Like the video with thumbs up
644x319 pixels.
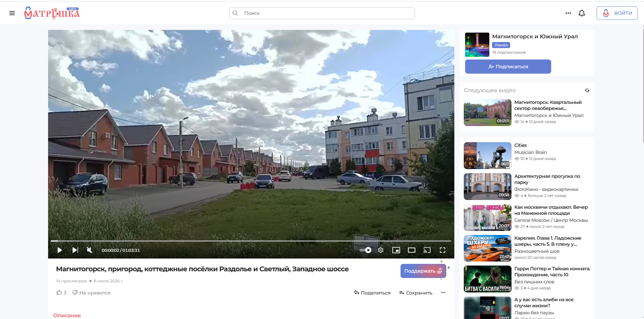(61, 293)
